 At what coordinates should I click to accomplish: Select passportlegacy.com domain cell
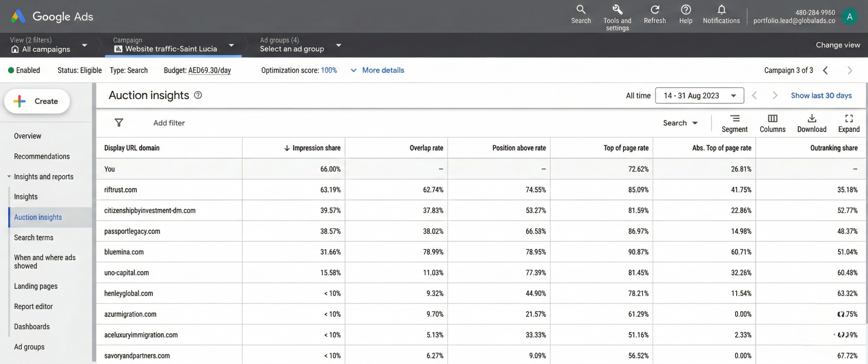coord(132,231)
